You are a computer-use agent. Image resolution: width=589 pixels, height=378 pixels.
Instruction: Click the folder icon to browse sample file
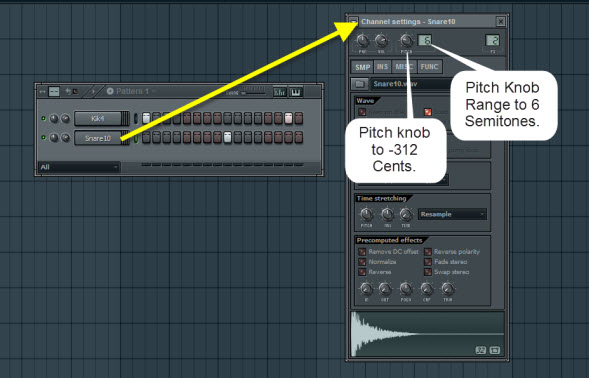tap(359, 84)
